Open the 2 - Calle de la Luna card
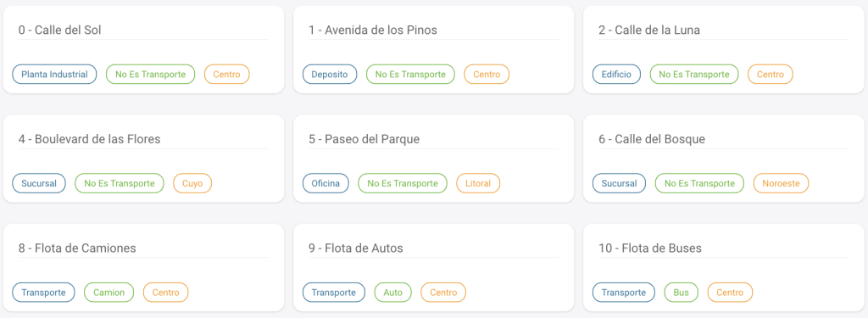Screen dimensions: 868x318 click(x=724, y=49)
